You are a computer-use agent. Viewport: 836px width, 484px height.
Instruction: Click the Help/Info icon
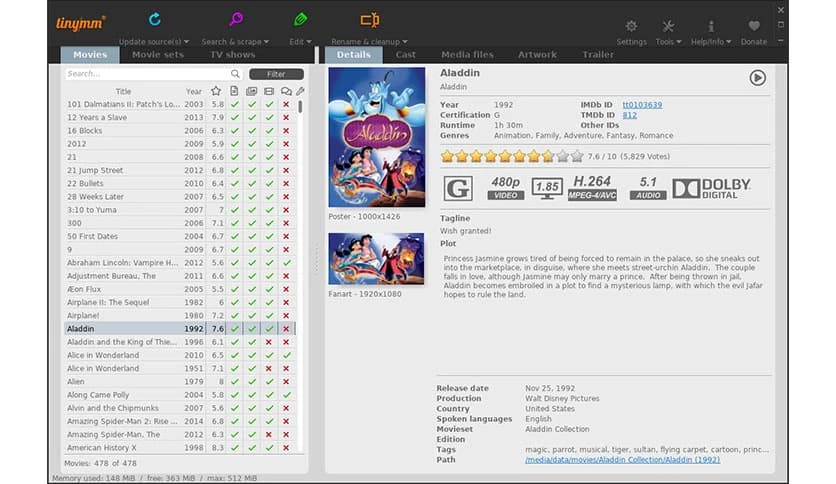pos(711,26)
